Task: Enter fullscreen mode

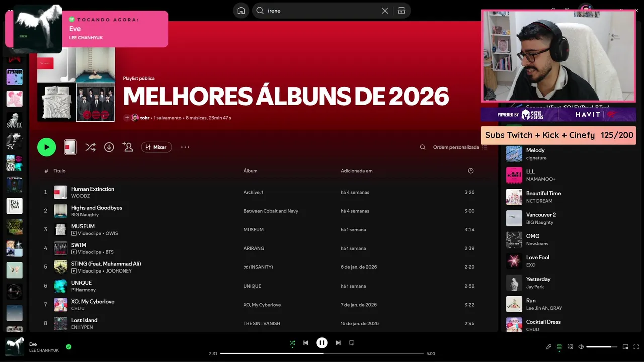Action: pyautogui.click(x=636, y=347)
